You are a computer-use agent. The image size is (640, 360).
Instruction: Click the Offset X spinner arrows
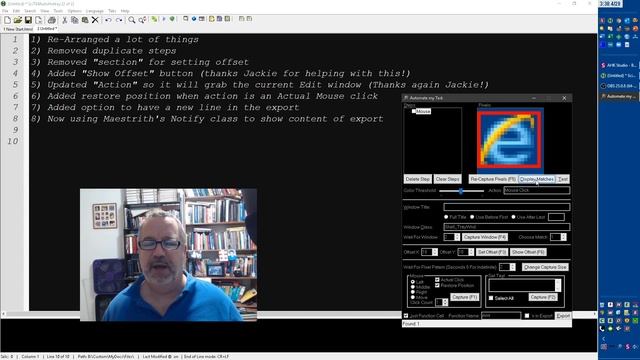(435, 252)
